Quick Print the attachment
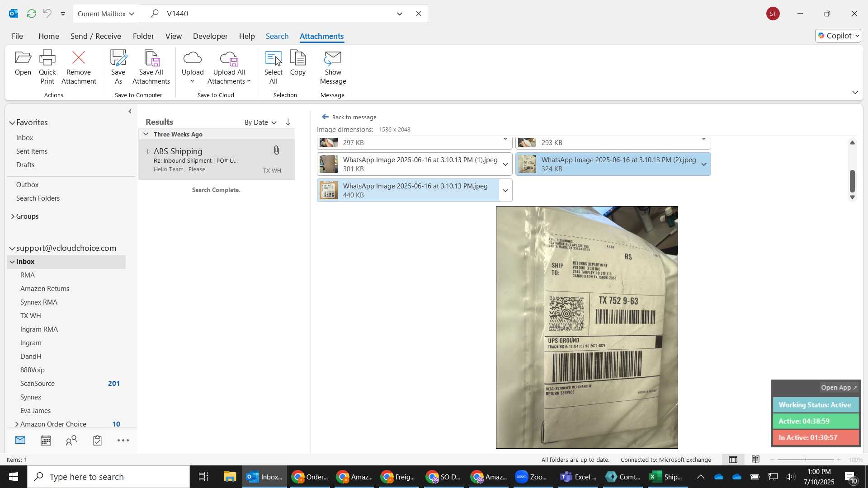 click(x=47, y=67)
